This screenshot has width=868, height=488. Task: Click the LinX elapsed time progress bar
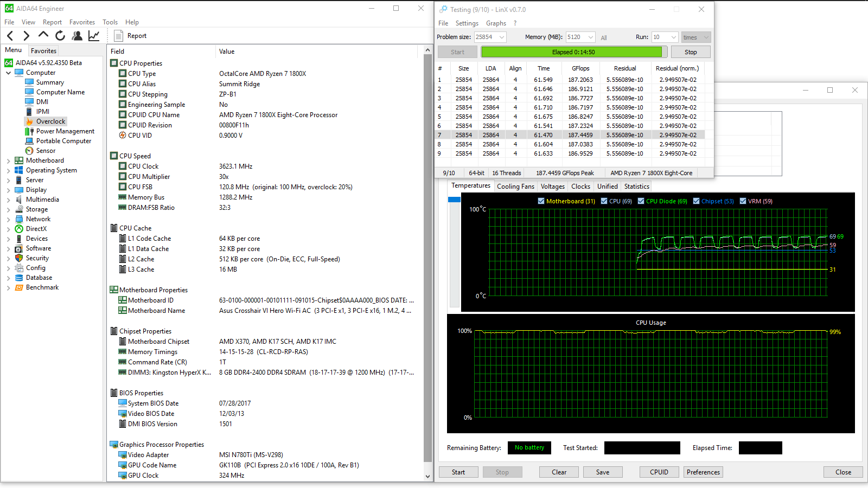(573, 52)
